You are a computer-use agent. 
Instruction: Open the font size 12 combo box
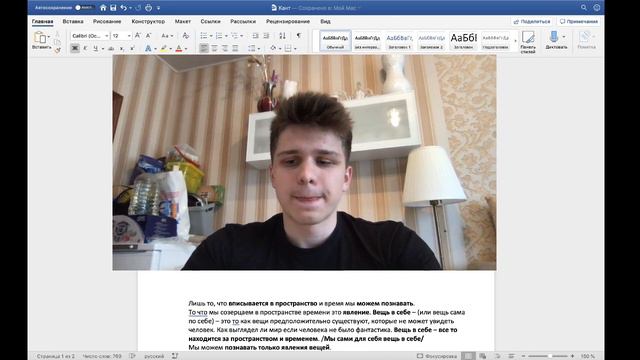pyautogui.click(x=121, y=36)
